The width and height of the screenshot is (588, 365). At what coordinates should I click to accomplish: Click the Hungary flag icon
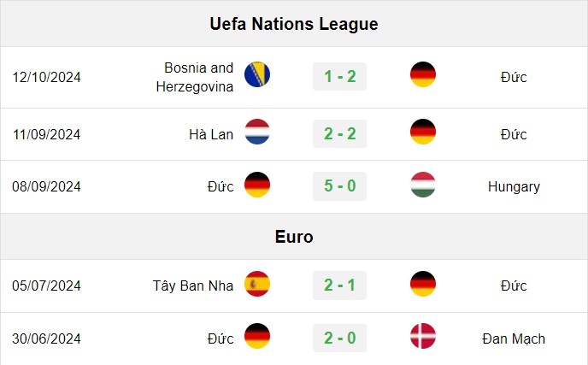(423, 185)
